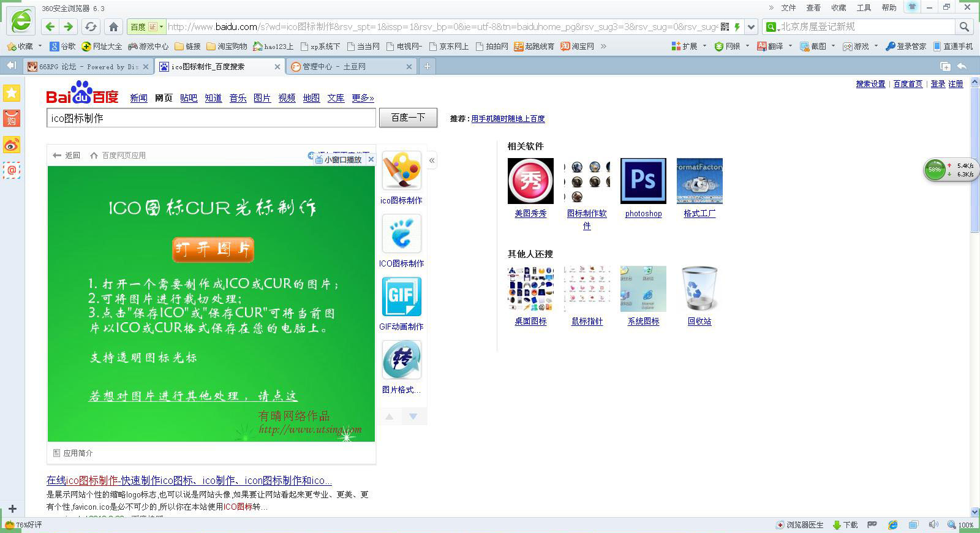Click the 搜索设置 link
The width and height of the screenshot is (980, 533).
[x=870, y=84]
